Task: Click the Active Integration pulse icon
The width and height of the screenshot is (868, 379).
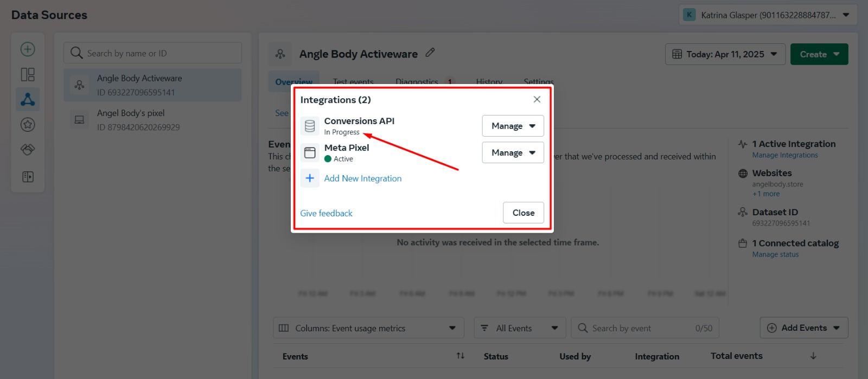Action: point(743,144)
